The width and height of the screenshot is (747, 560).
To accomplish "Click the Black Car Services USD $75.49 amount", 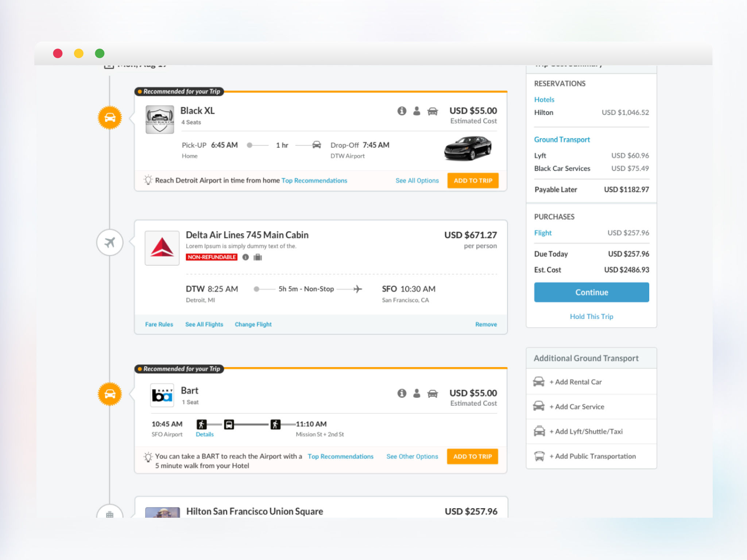I will point(630,168).
